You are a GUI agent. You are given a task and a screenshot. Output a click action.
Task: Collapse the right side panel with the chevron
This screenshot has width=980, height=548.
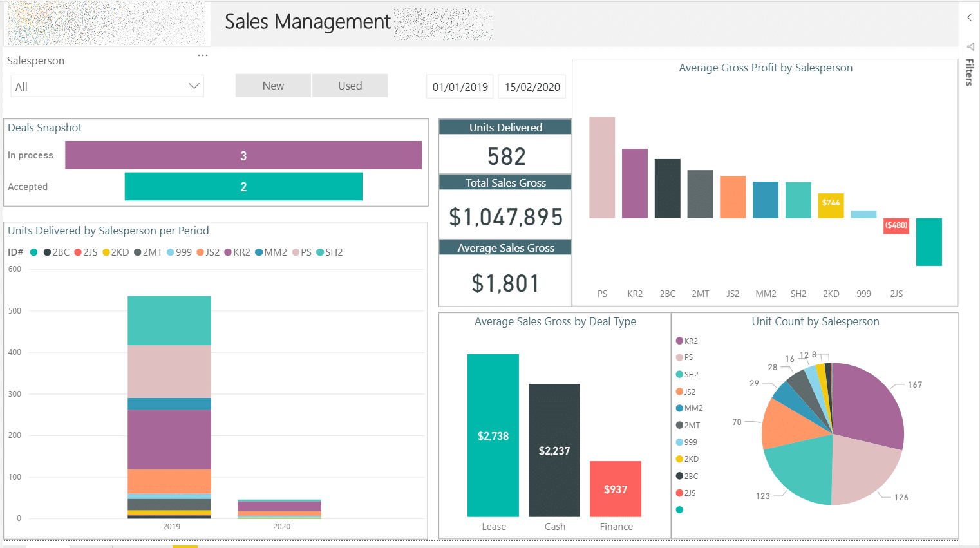(970, 17)
